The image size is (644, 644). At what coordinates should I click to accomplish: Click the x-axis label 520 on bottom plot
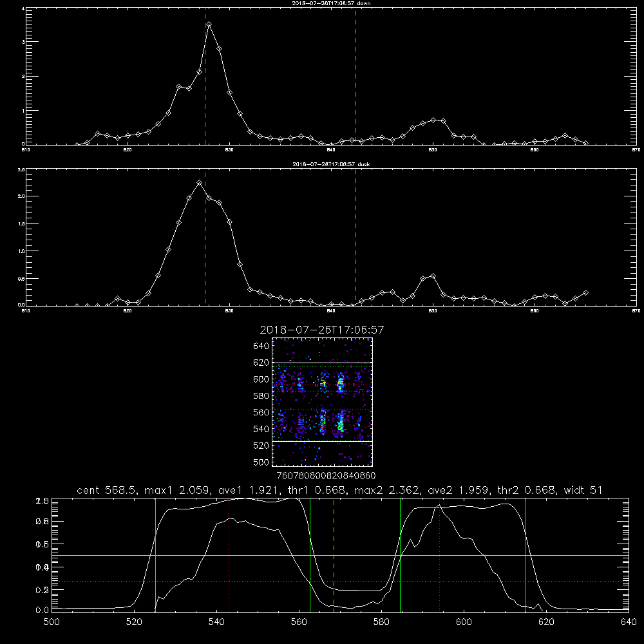click(x=135, y=622)
